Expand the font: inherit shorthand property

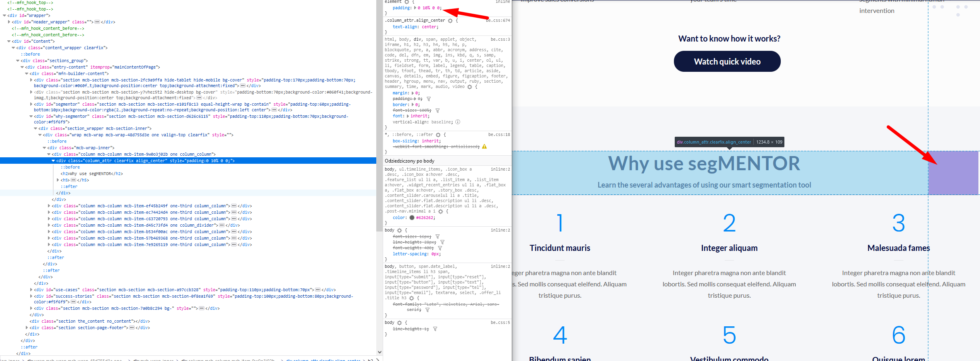tap(408, 116)
